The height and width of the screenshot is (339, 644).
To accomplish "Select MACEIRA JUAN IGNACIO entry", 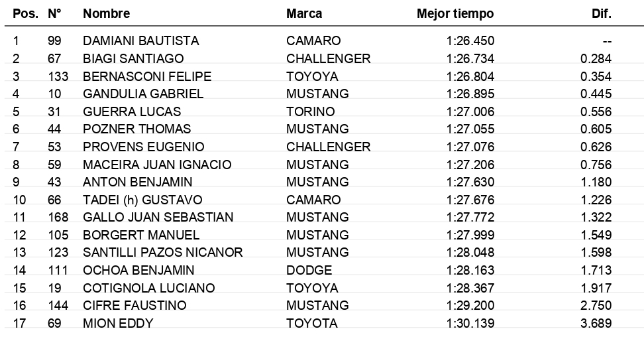I will pos(157,165).
